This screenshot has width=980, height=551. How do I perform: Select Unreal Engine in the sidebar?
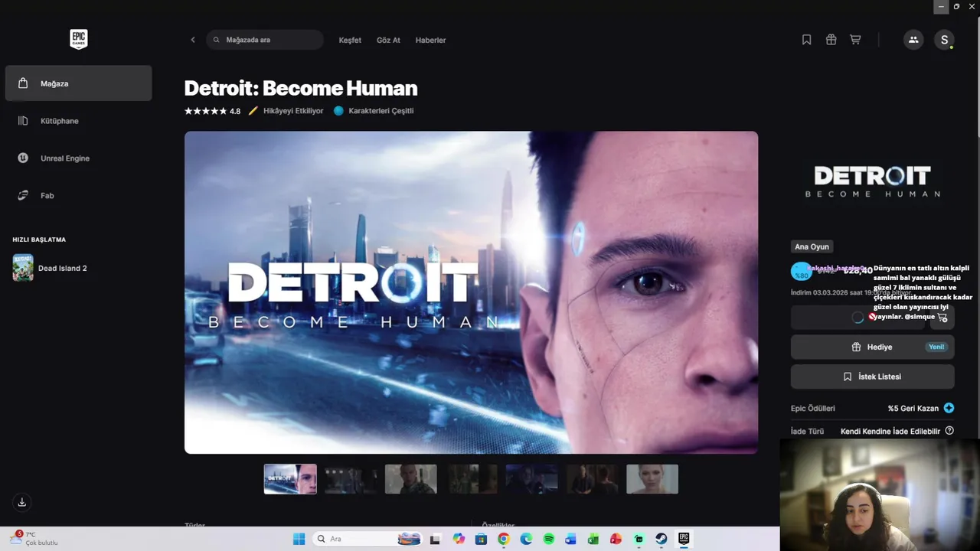(x=78, y=158)
